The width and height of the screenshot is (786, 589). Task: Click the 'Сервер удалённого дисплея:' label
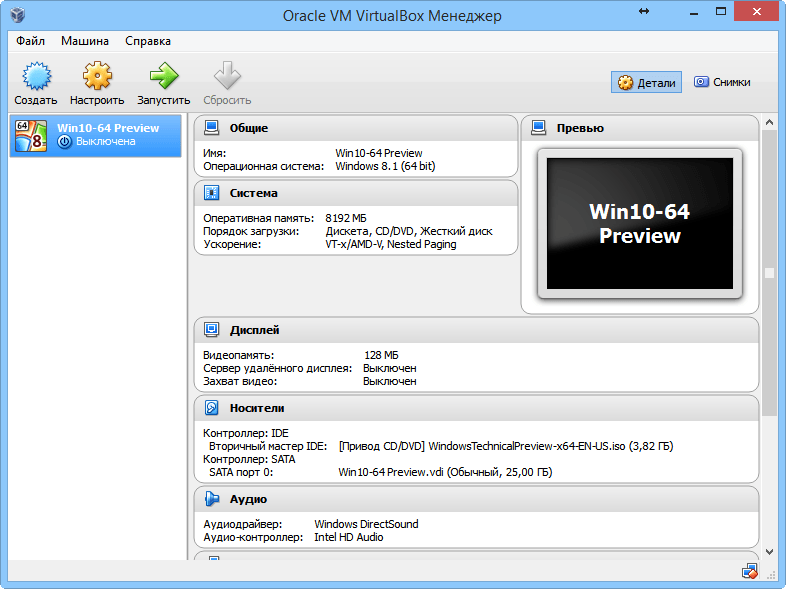click(278, 368)
